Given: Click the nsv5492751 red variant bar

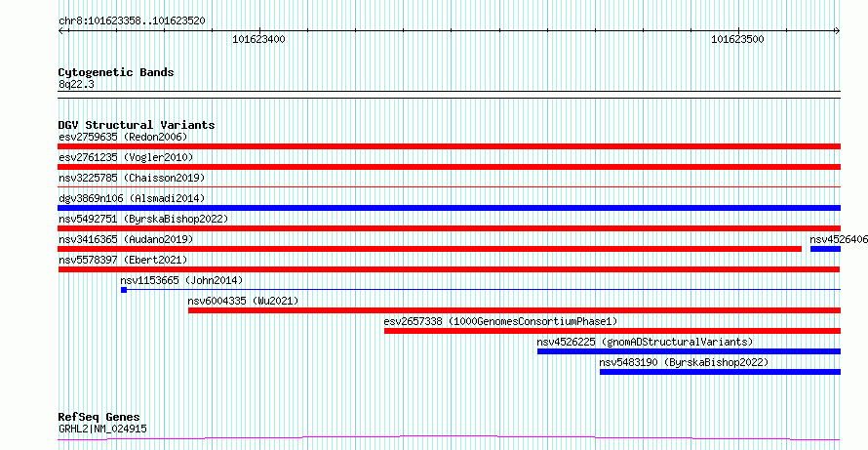Looking at the screenshot, I should pos(449,228).
